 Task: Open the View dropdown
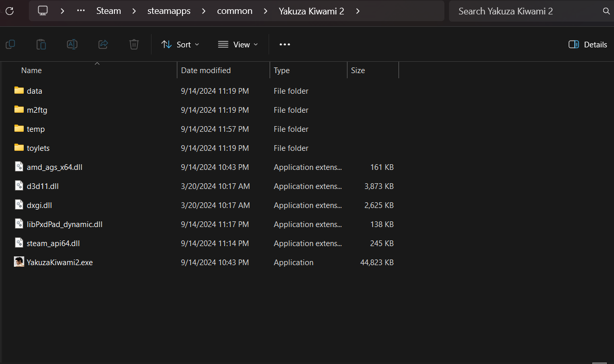pyautogui.click(x=238, y=44)
